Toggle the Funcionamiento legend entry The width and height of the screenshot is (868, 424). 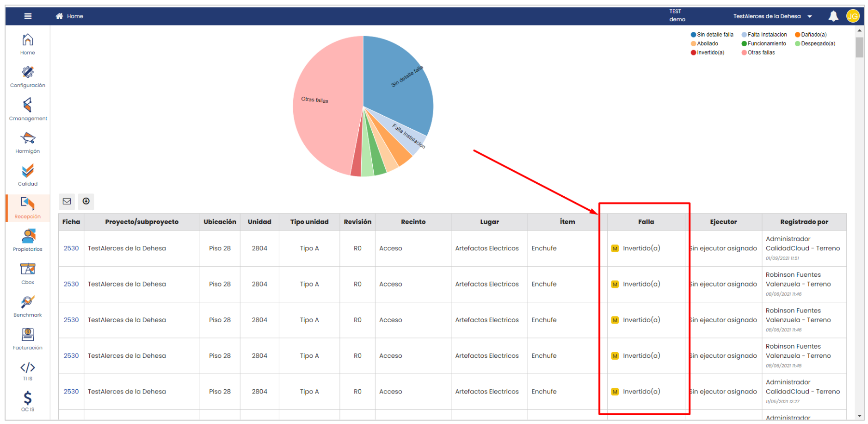(763, 44)
